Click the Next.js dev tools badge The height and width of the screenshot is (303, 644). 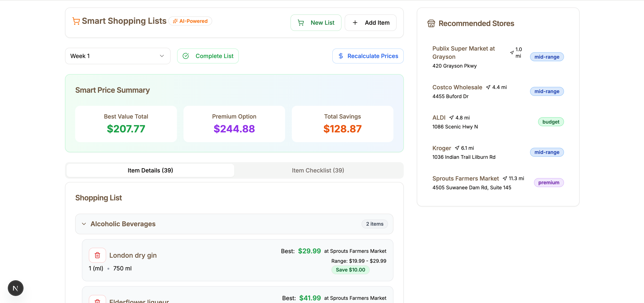[16, 288]
